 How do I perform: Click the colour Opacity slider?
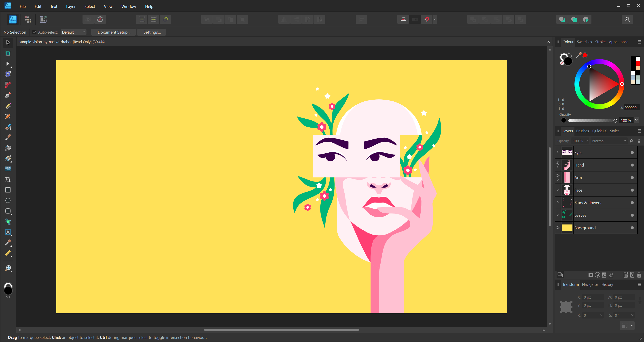click(x=591, y=121)
